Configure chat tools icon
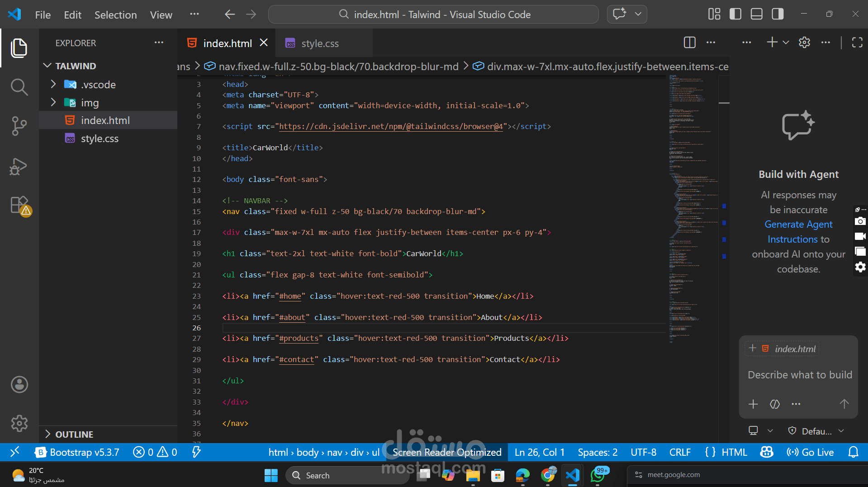 (x=775, y=404)
